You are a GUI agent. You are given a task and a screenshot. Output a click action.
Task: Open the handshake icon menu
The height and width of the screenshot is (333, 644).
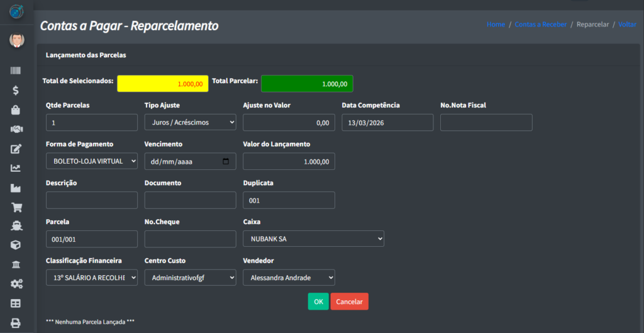point(16,129)
